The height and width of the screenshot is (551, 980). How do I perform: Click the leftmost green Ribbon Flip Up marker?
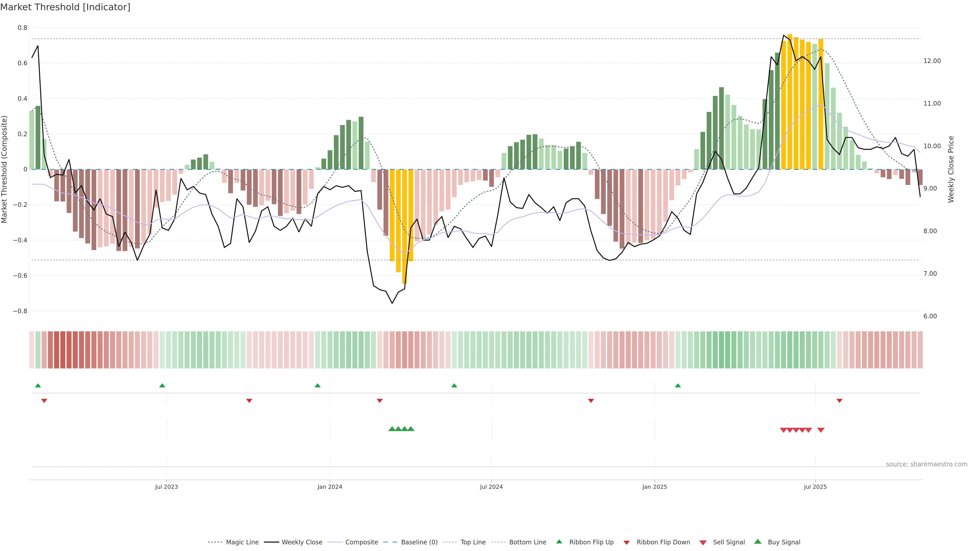pos(38,386)
